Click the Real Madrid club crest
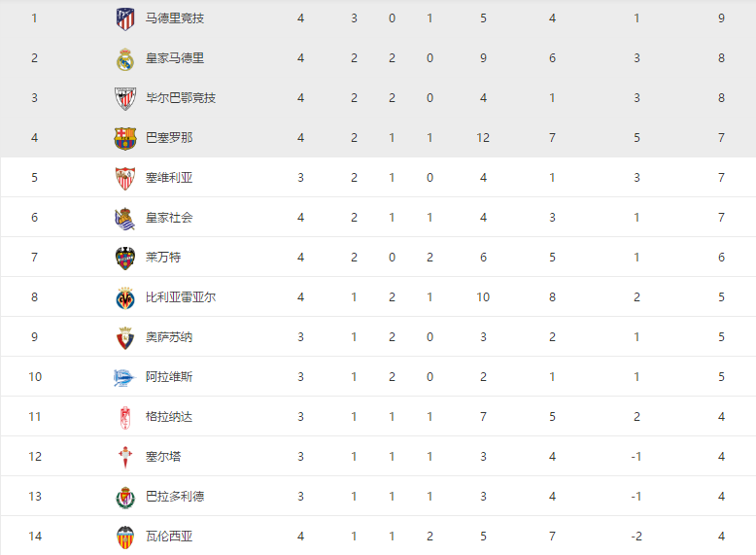 pos(125,59)
